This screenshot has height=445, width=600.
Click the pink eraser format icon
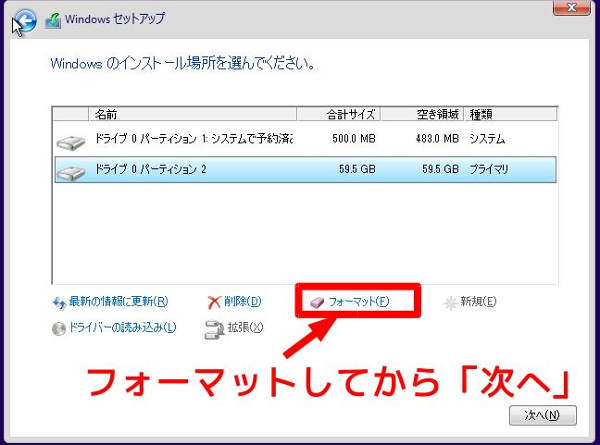pos(318,302)
